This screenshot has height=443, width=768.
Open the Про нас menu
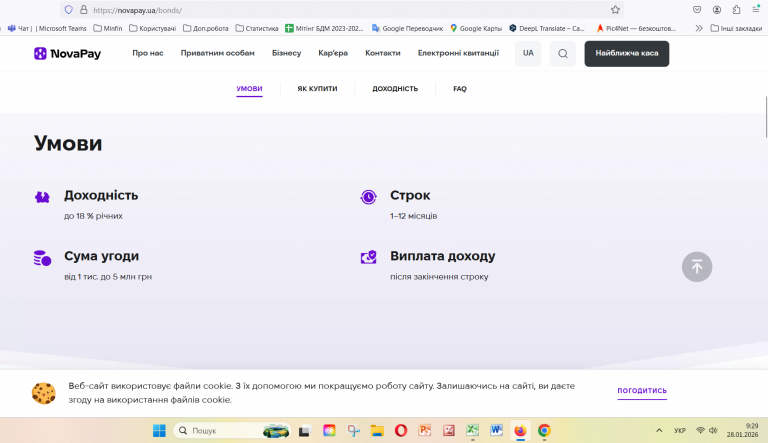(x=148, y=53)
